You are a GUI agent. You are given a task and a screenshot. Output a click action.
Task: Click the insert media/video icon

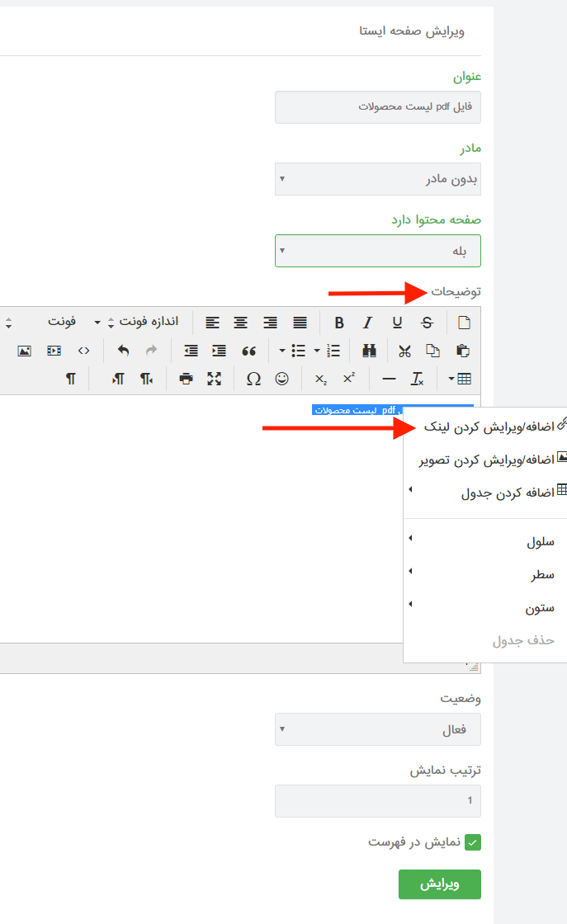point(54,351)
